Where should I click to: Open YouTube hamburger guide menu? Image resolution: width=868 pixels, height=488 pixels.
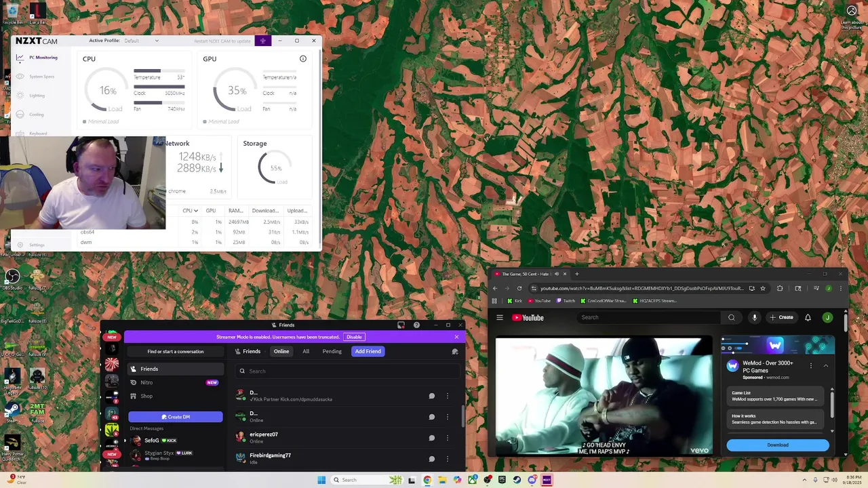(x=500, y=317)
